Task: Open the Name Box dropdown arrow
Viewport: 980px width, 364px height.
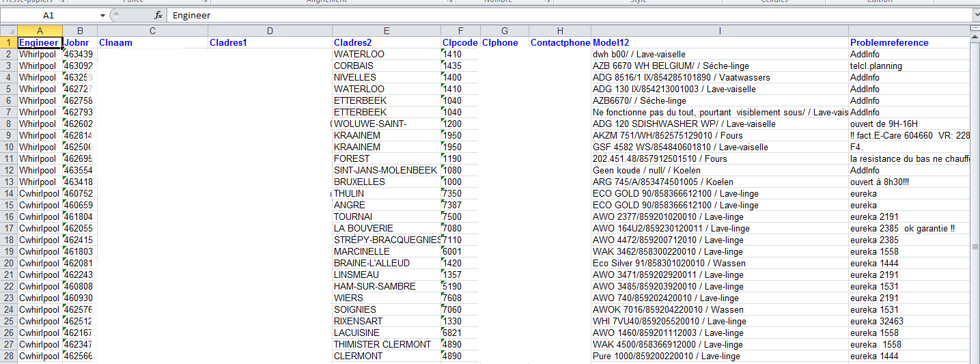Action: coord(102,15)
